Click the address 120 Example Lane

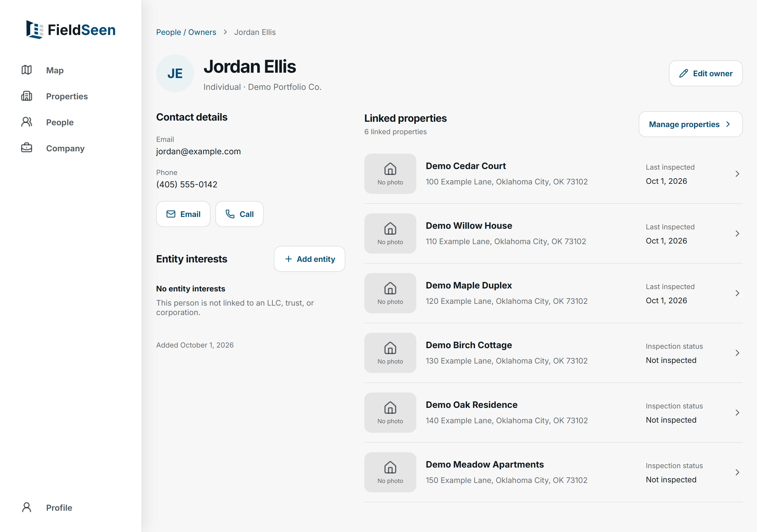click(507, 301)
